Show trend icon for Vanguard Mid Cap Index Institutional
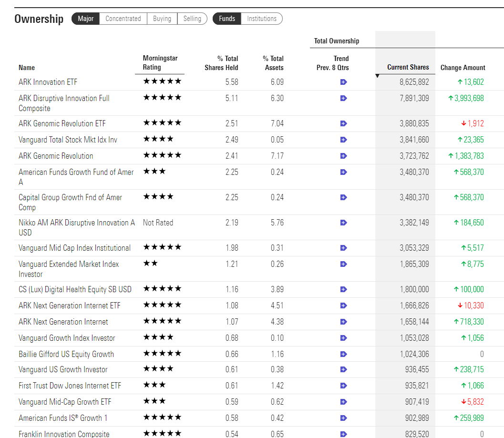Screen dimensions: 504x438 coord(343,248)
